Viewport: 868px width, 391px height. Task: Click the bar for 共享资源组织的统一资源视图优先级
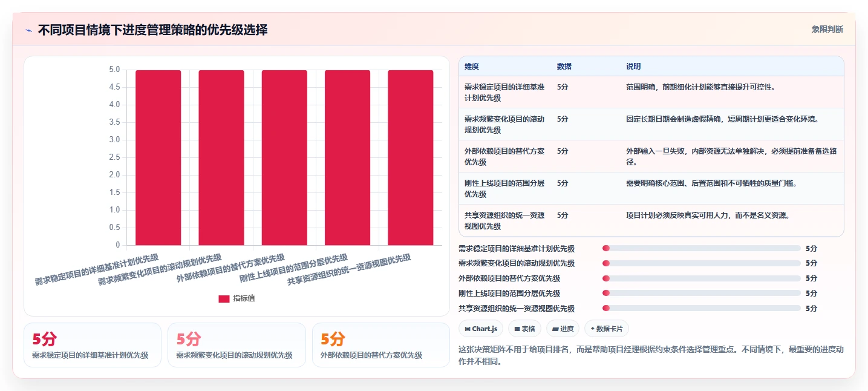point(411,157)
